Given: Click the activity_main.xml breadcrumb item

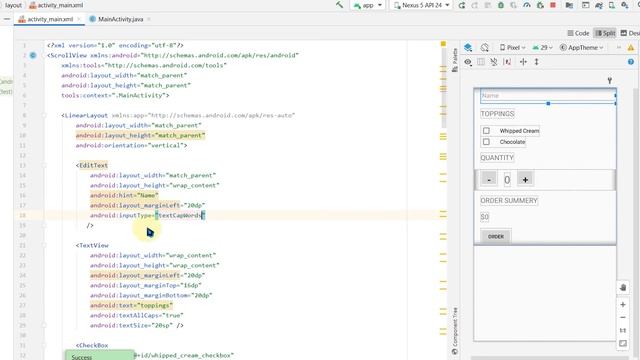Looking at the screenshot, I should pyautogui.click(x=56, y=5).
